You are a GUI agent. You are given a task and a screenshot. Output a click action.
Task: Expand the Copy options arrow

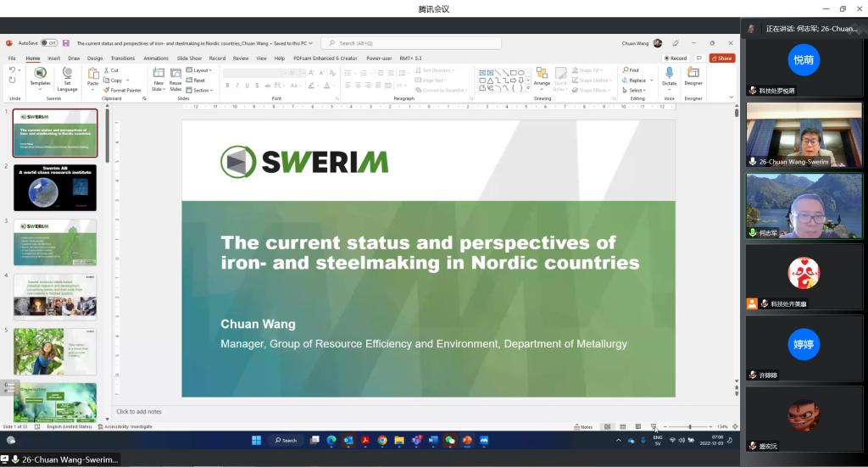coord(127,81)
